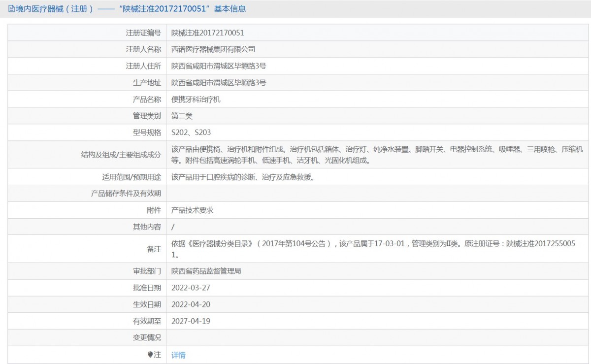The height and width of the screenshot is (364, 591).
Task: Click the 注册人名称 row label
Action: pyautogui.click(x=143, y=49)
